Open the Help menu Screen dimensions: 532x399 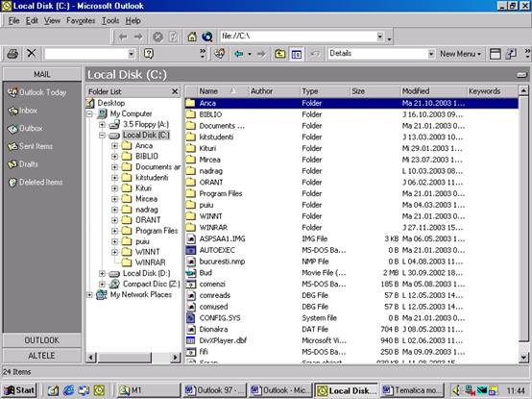[133, 21]
